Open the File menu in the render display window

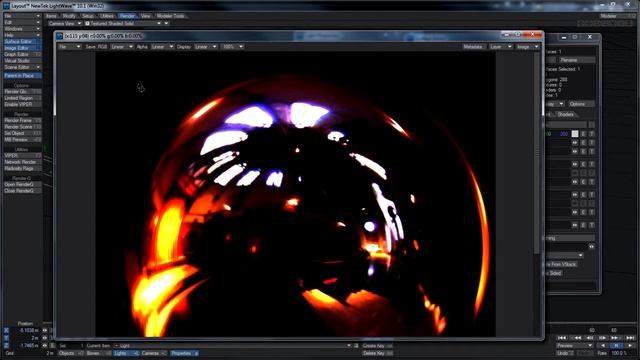69,47
